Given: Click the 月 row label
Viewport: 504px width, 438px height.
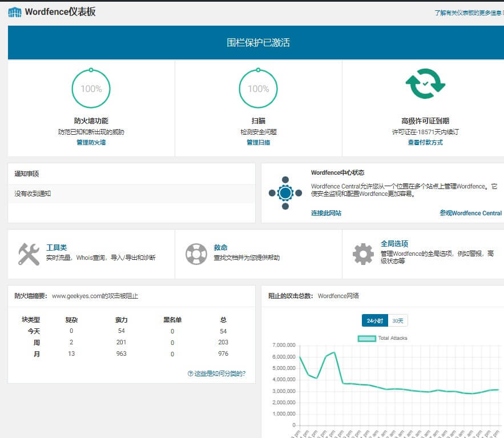Looking at the screenshot, I should 37,354.
